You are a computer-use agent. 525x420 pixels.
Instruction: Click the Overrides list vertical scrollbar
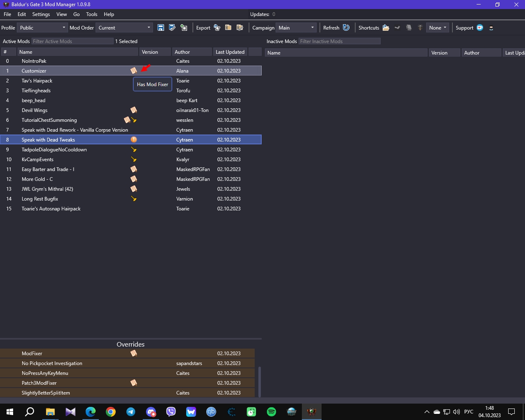[259, 382]
